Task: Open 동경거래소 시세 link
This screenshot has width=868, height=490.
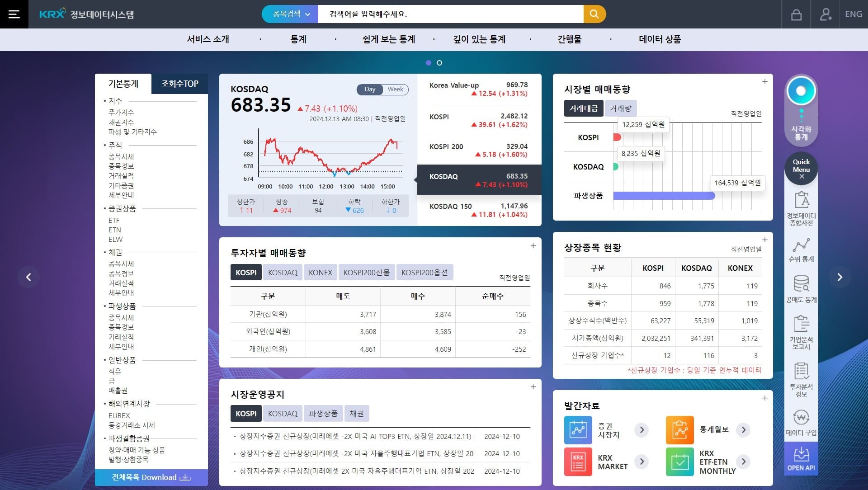Action: tap(132, 425)
